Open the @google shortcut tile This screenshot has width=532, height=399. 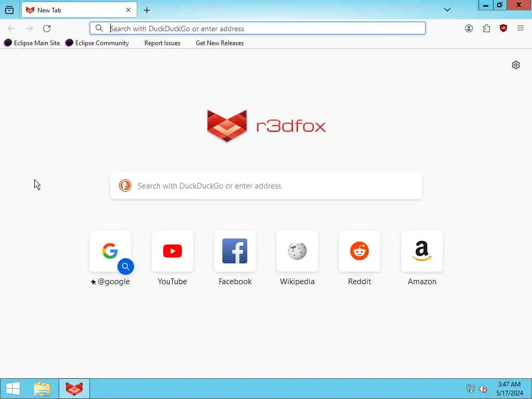click(110, 251)
